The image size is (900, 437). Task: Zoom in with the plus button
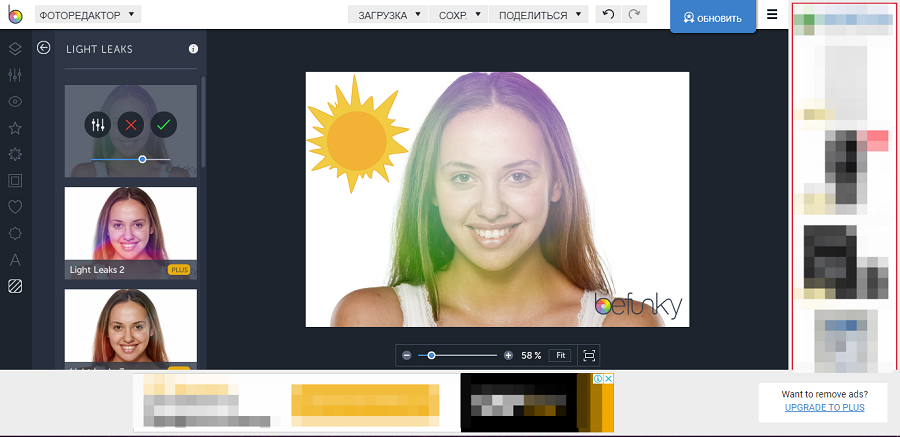click(x=508, y=355)
